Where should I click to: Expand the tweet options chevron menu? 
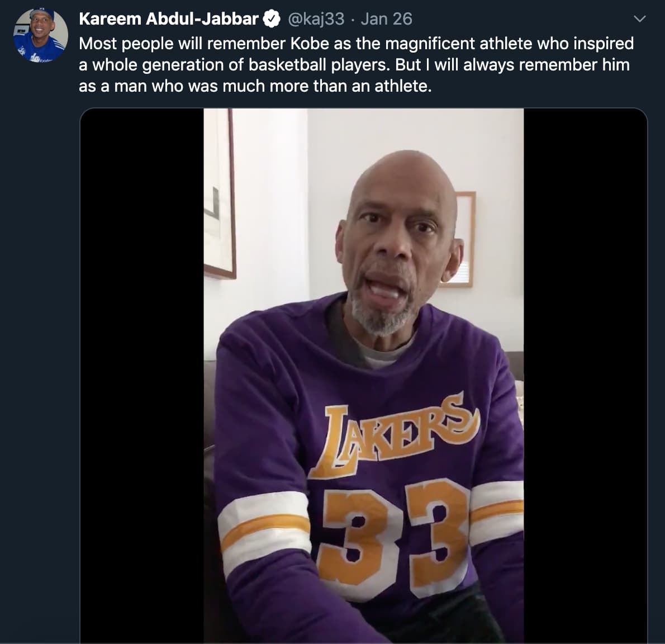pos(640,19)
